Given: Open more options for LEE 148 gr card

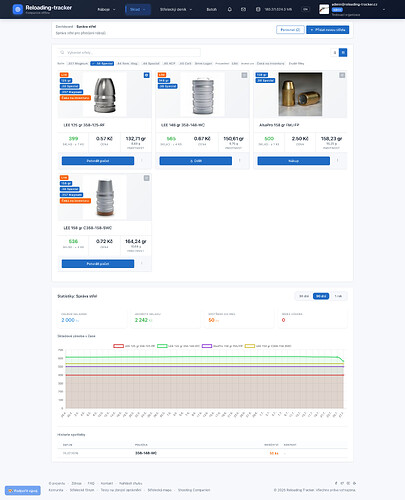Looking at the screenshot, I should (x=239, y=161).
